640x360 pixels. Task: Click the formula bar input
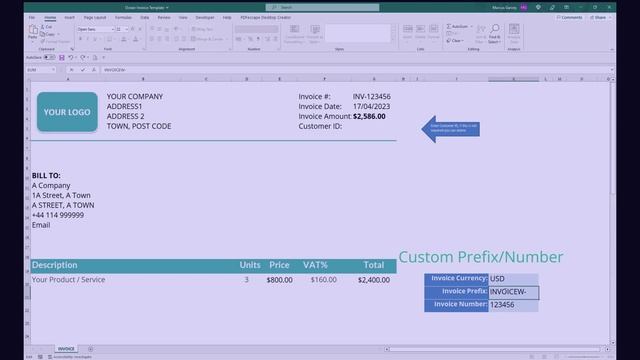(x=355, y=70)
